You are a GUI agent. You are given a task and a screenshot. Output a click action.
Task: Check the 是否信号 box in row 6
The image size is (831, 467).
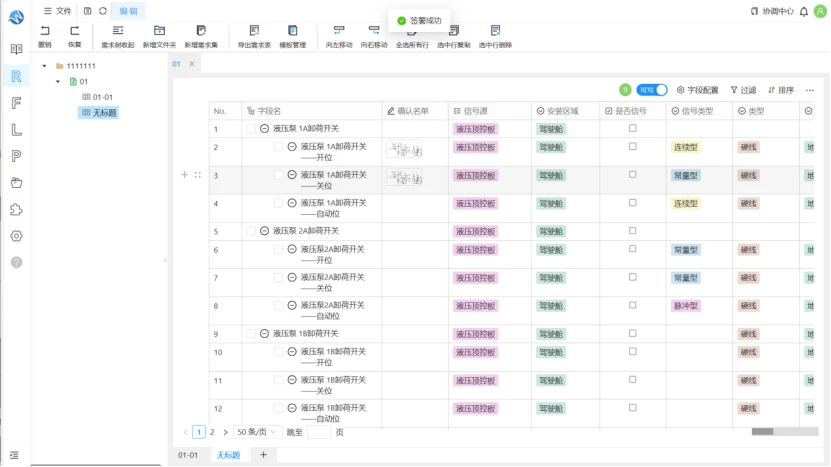[x=633, y=249]
